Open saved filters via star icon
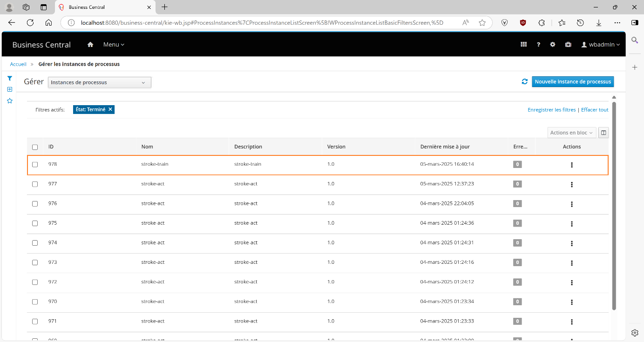 tap(9, 101)
